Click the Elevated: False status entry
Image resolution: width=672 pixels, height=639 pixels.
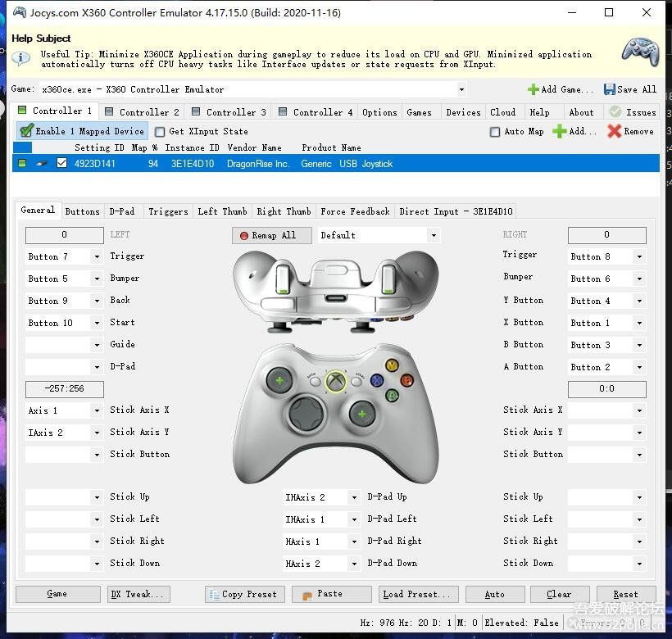pos(521,623)
